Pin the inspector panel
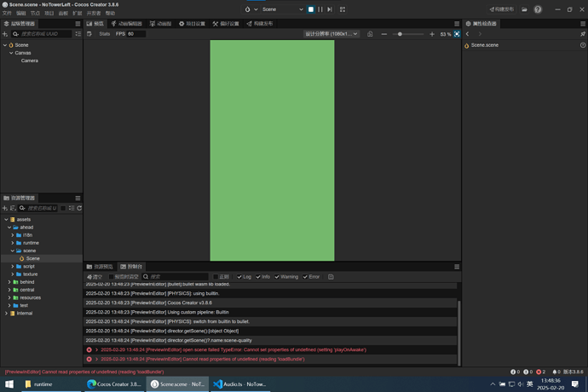Image resolution: width=588 pixels, height=392 pixels. tap(583, 34)
